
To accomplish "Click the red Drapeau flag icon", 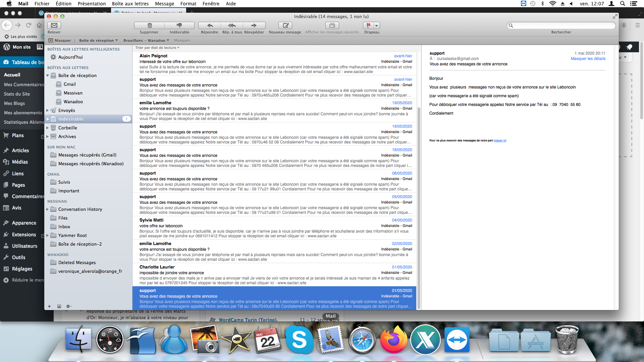I will [368, 25].
